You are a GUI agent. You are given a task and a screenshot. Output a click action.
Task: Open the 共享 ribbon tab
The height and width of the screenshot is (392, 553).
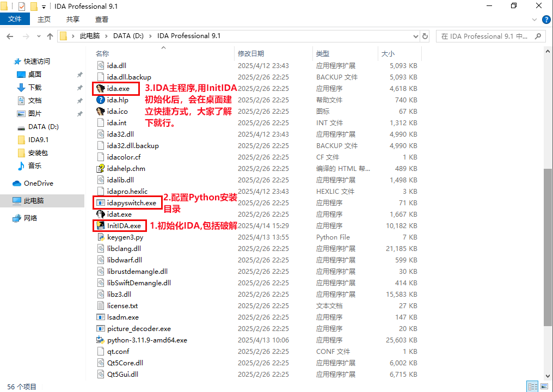click(73, 20)
